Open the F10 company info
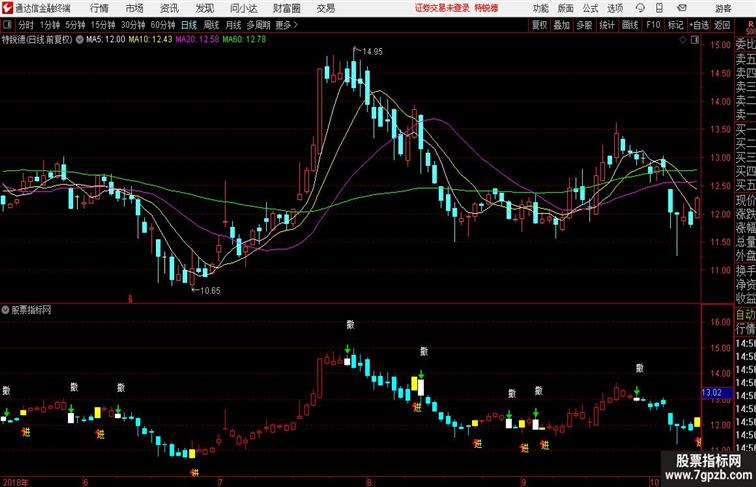The image size is (756, 487). pyautogui.click(x=653, y=25)
